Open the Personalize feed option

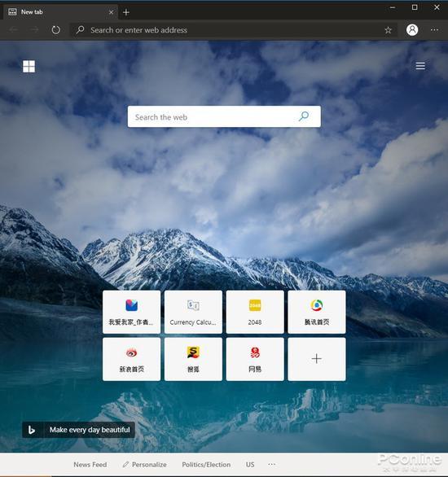tap(144, 465)
